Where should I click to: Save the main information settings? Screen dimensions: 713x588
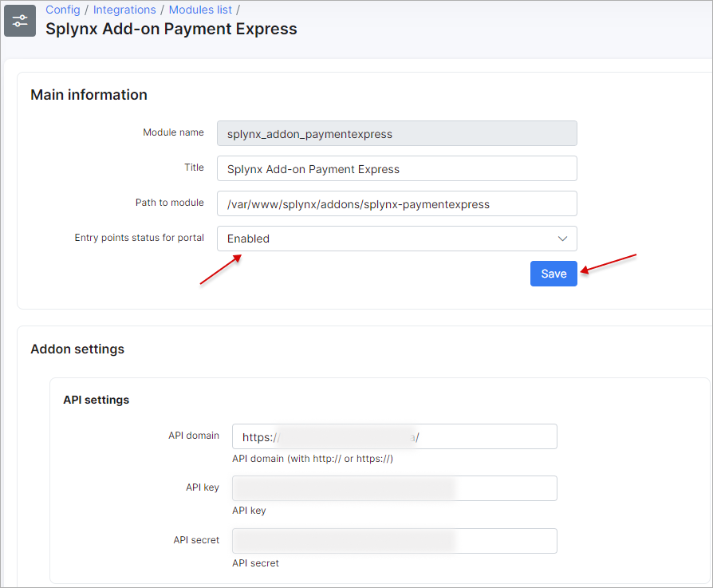[553, 274]
